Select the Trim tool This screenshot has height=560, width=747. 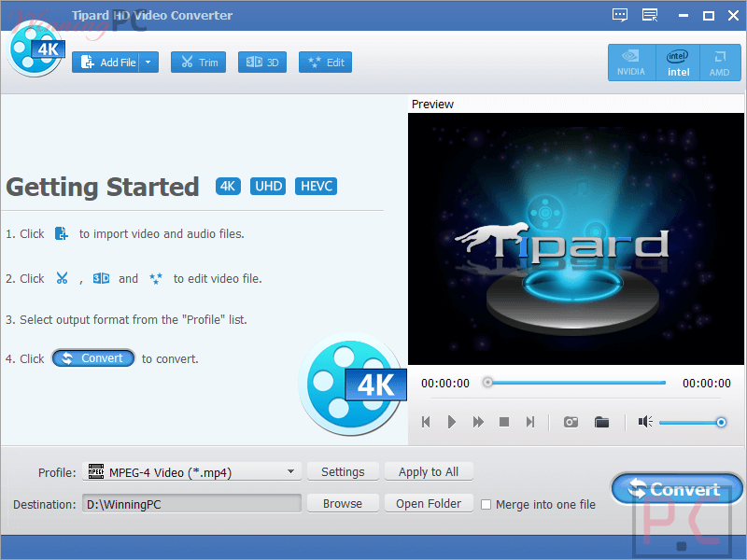coord(198,62)
